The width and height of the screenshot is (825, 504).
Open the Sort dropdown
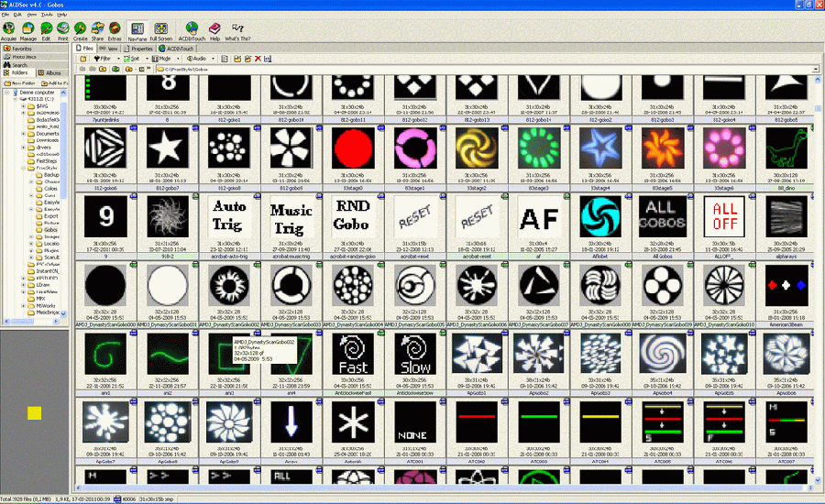point(134,57)
